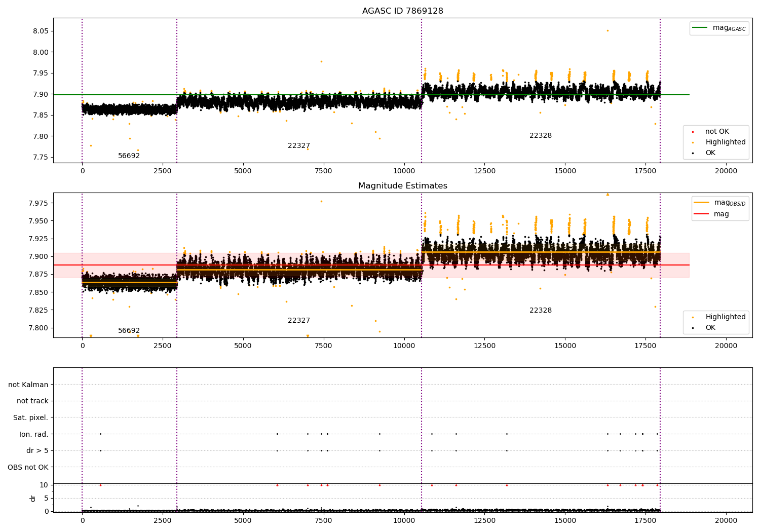Click the 7.900 y-axis tick label
The width and height of the screenshot is (760, 532).
[38, 256]
